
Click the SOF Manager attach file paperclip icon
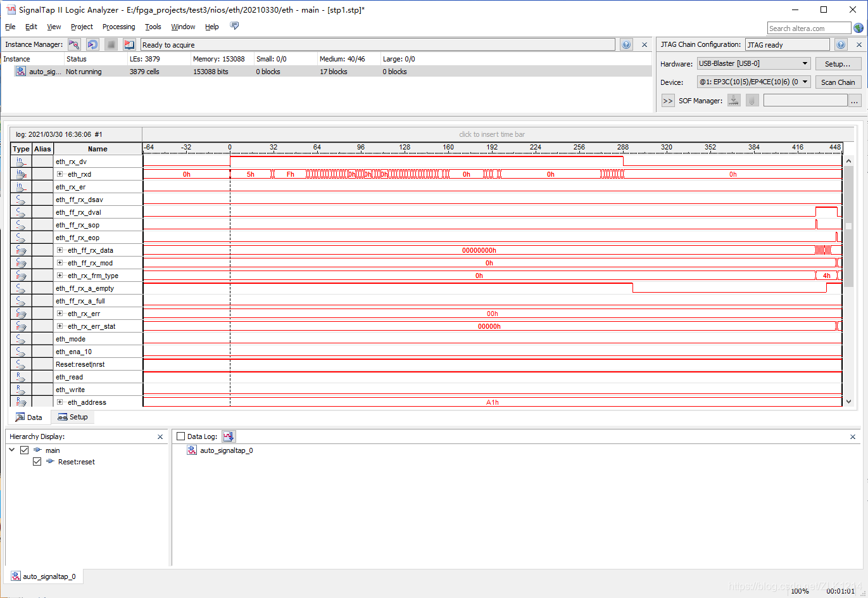click(x=752, y=100)
